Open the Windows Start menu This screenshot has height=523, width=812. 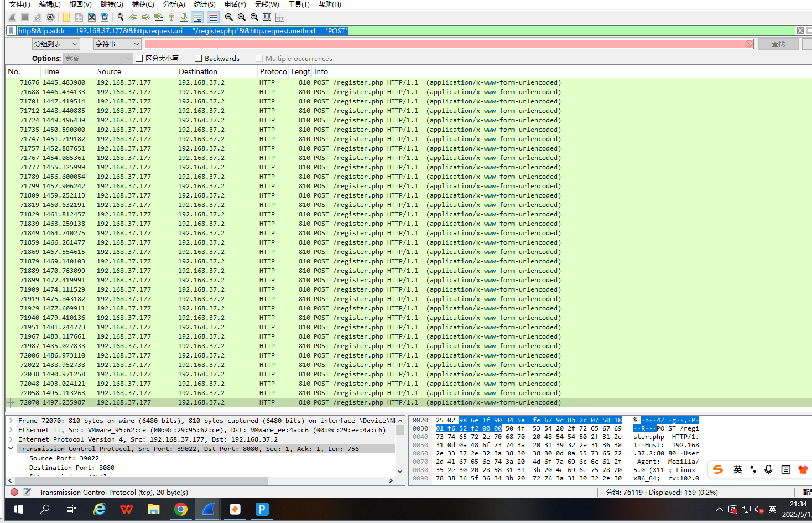18,509
